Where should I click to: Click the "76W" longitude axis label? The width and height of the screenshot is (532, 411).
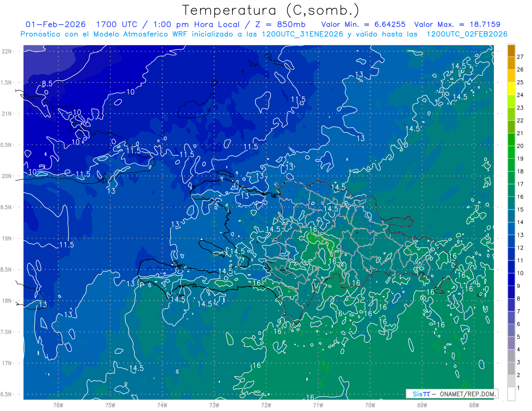pos(58,405)
